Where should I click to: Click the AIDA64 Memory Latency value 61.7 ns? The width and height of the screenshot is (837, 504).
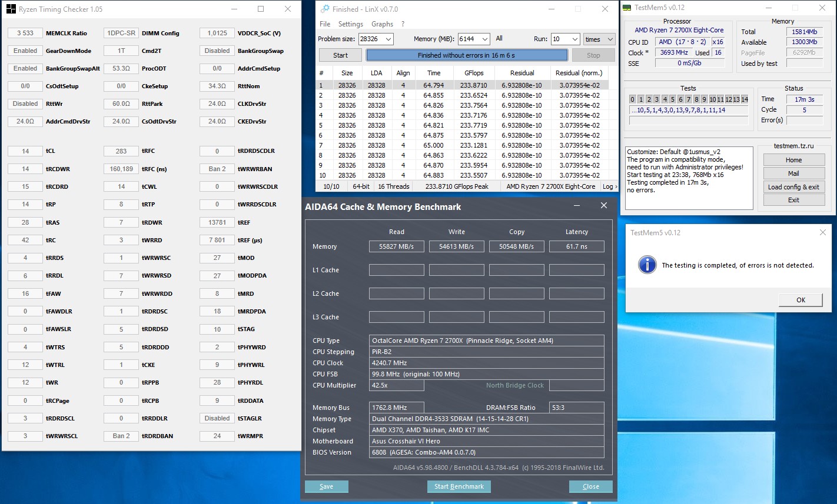tap(577, 246)
